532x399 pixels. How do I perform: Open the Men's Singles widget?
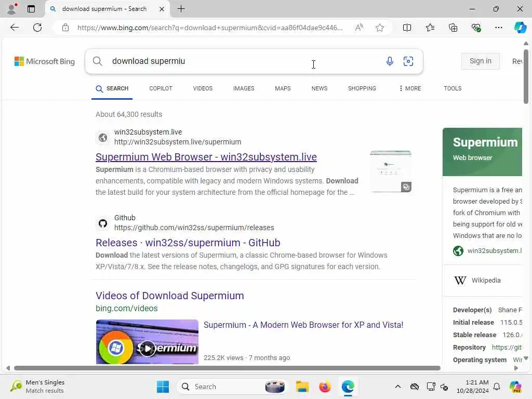(37, 387)
